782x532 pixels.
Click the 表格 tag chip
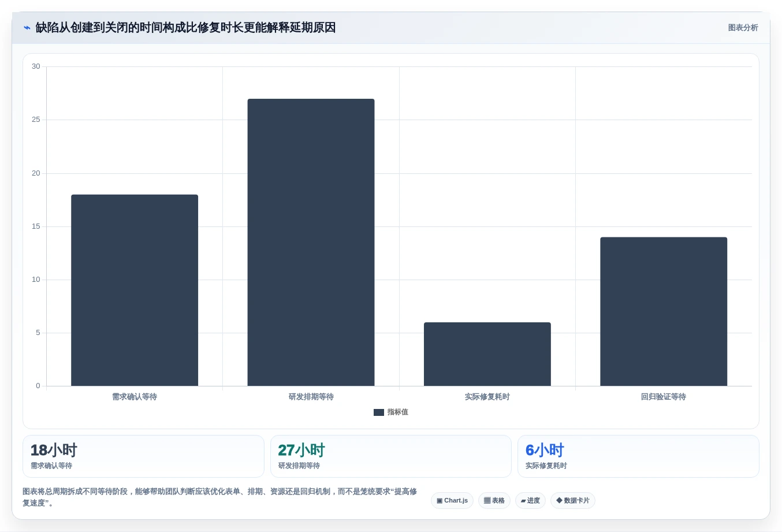click(x=494, y=500)
